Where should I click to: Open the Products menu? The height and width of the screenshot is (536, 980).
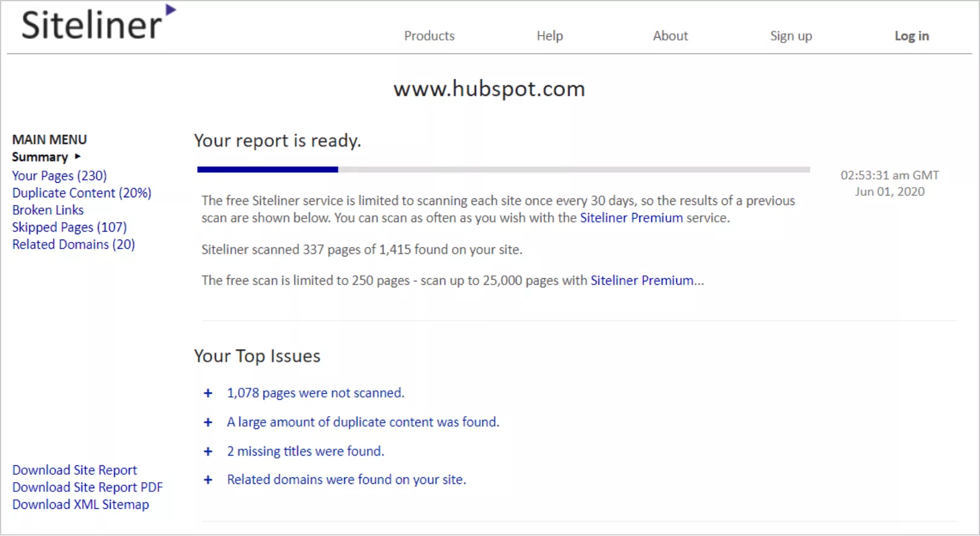(429, 36)
